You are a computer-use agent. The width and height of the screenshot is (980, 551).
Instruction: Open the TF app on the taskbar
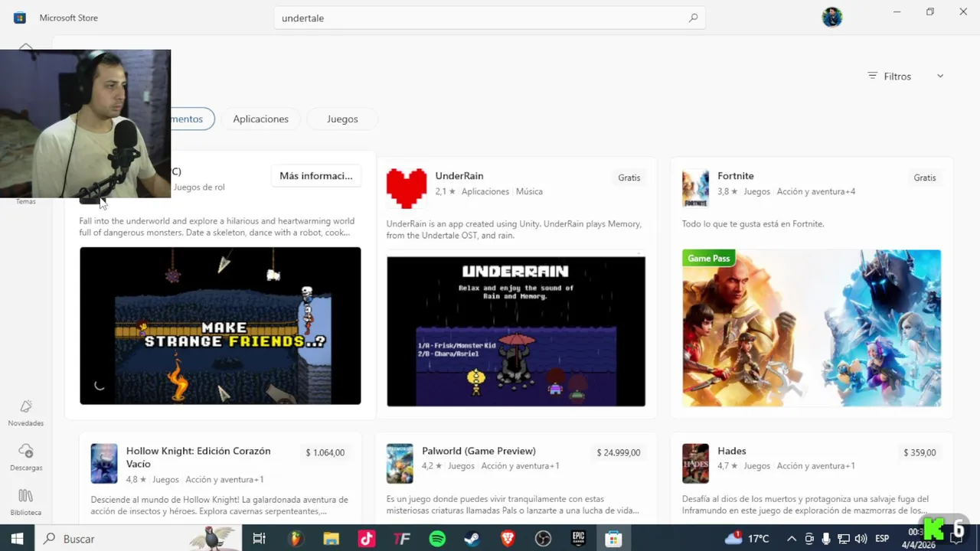click(402, 539)
